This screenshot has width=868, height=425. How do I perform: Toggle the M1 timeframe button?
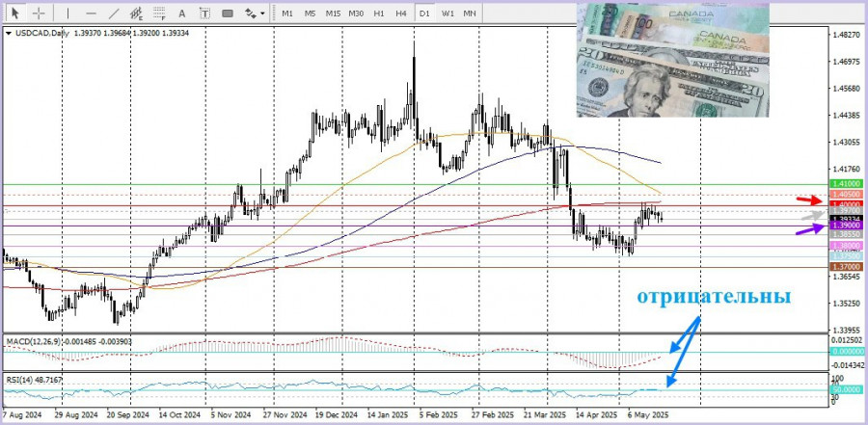tap(287, 13)
